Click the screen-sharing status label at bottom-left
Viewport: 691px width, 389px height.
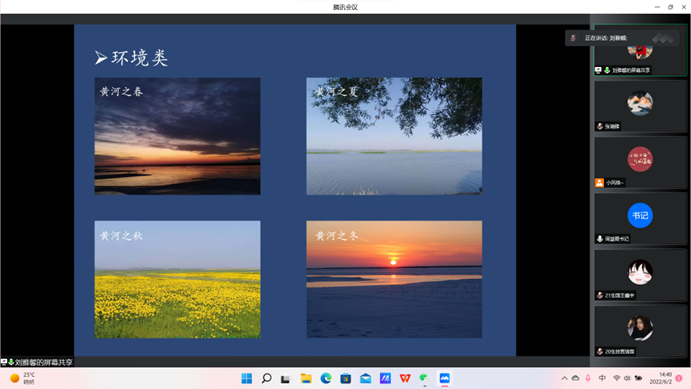(37, 362)
